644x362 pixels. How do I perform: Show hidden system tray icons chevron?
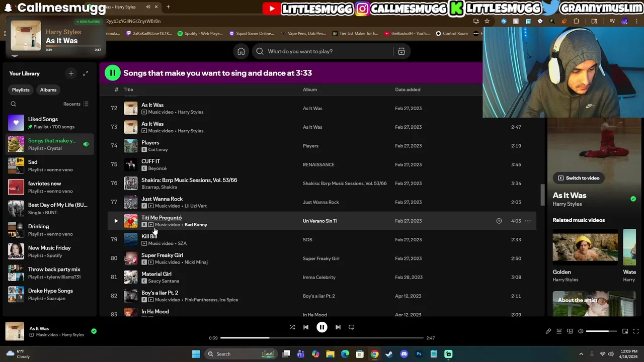point(581,354)
